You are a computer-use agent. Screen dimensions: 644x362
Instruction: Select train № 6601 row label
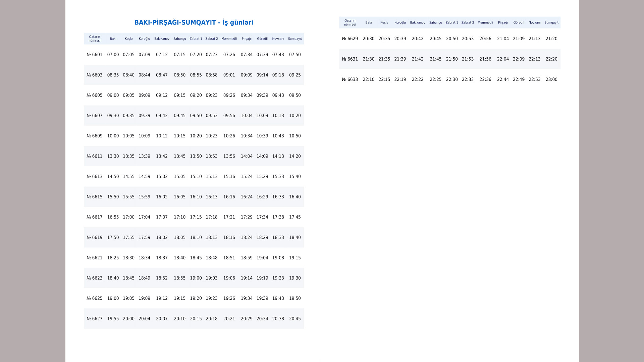95,55
